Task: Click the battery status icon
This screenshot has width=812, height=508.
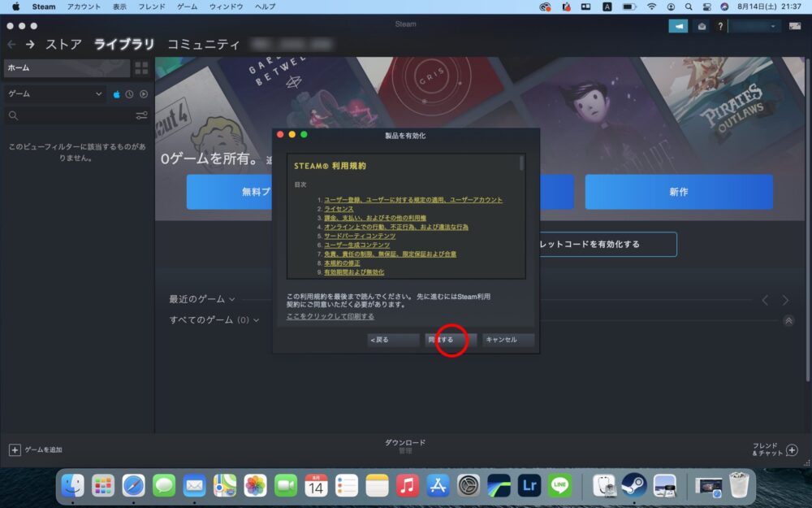Action: pyautogui.click(x=628, y=7)
